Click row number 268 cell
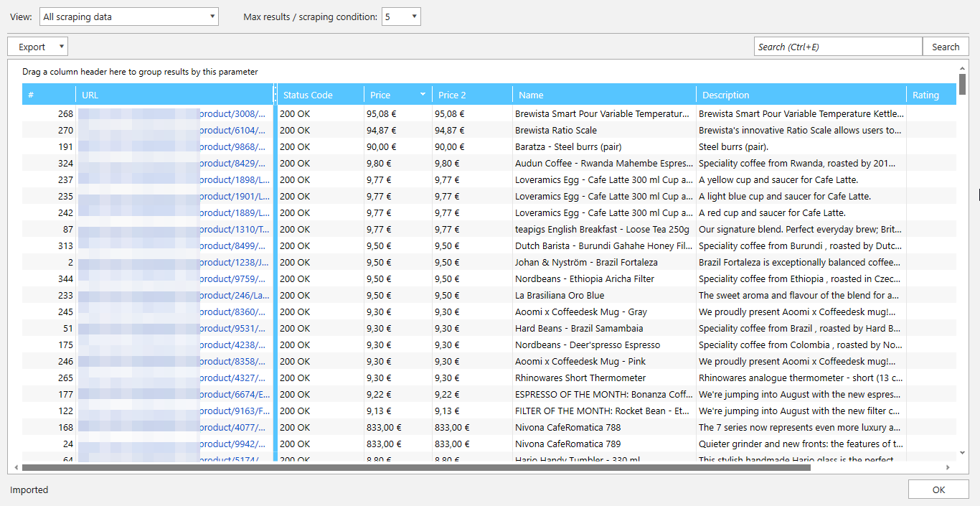The width and height of the screenshot is (980, 506). click(x=49, y=113)
